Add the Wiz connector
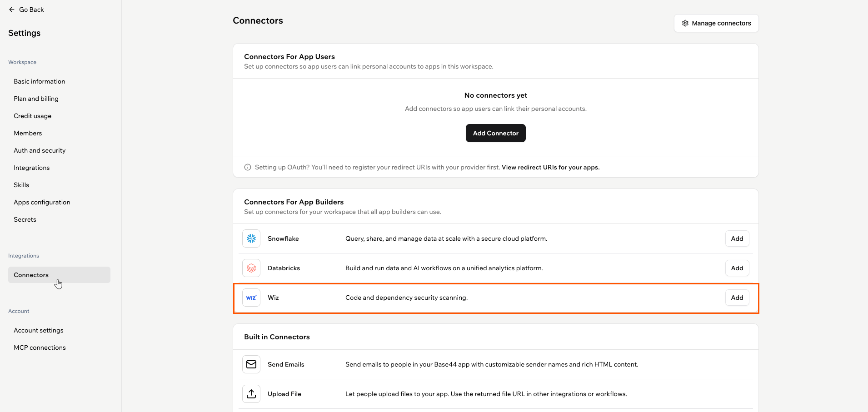 [x=737, y=298]
